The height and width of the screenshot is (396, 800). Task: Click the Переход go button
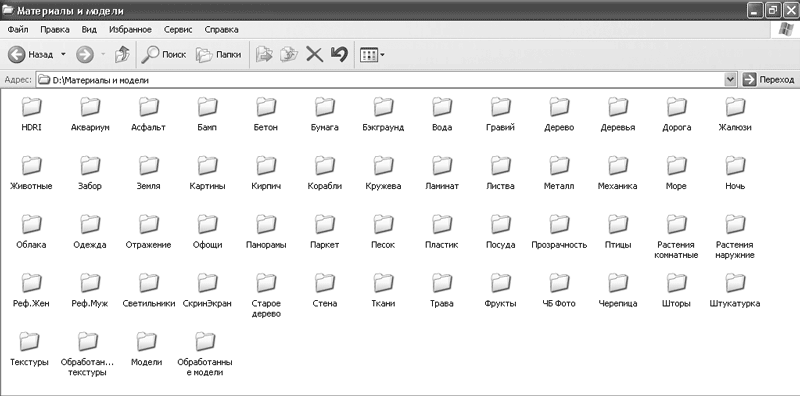(768, 80)
